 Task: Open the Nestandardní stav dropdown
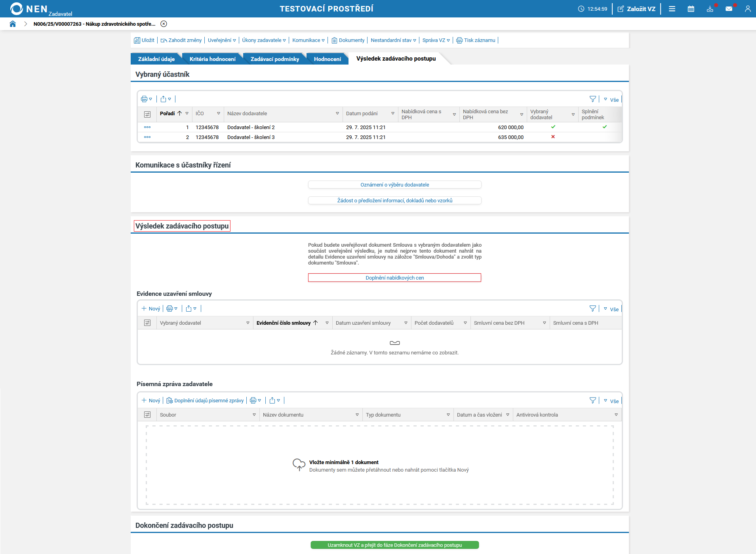point(393,40)
